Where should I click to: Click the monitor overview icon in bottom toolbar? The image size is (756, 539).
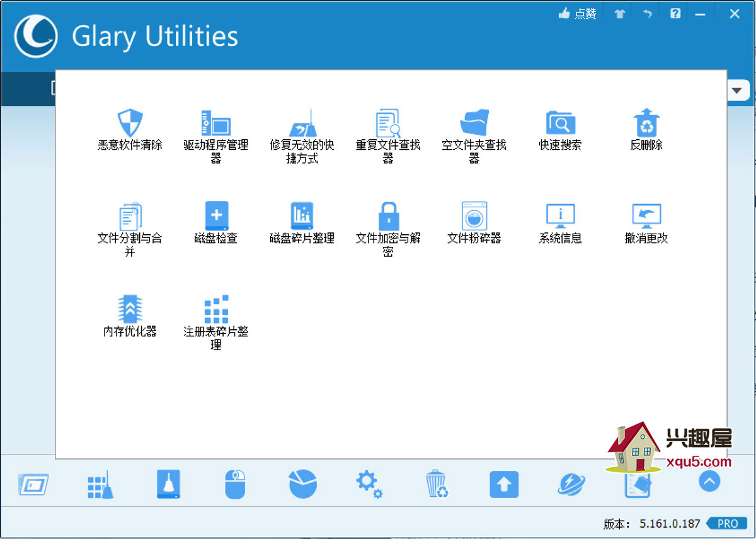click(x=33, y=484)
